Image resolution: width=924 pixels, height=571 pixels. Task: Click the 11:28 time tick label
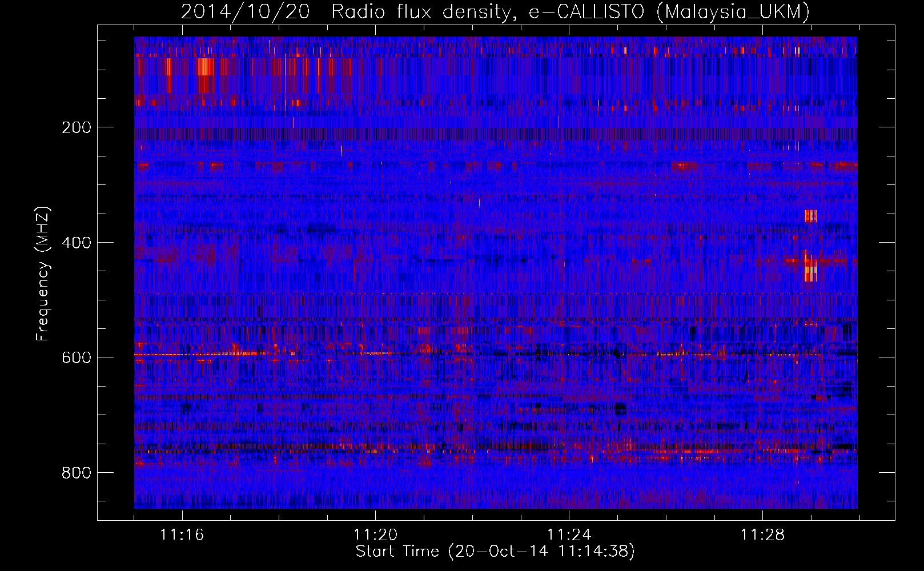[763, 535]
